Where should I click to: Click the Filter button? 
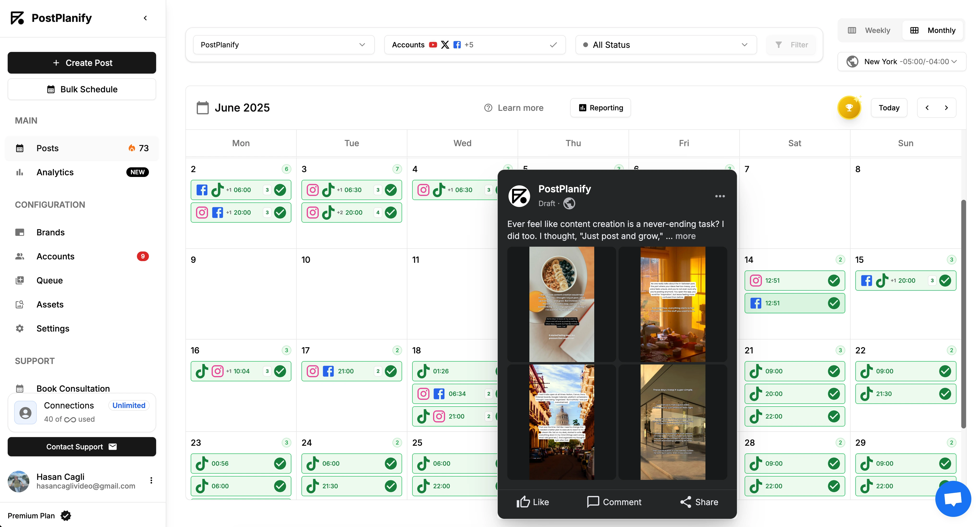791,44
